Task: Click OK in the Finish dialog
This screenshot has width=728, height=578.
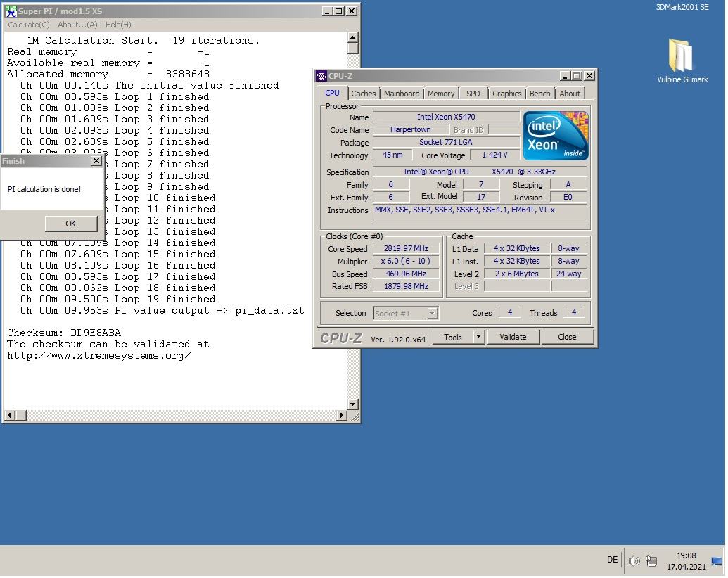Action: tap(70, 224)
